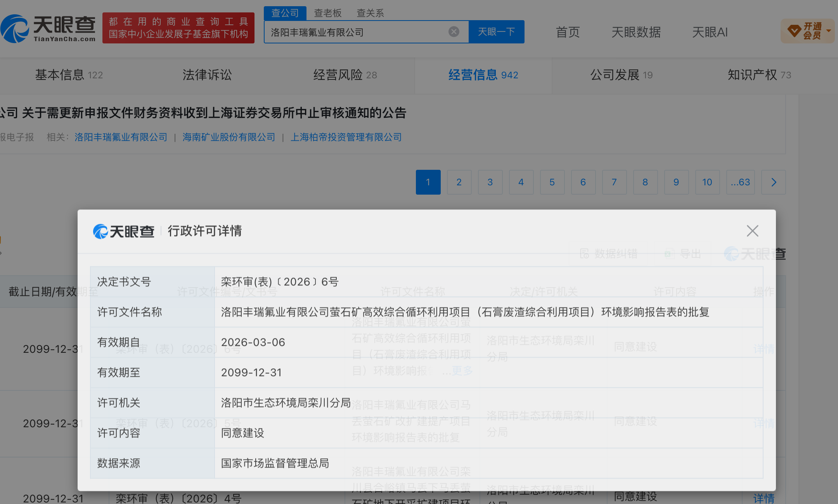
Task: Open related company 上海柏帝投资管理有限公司 link
Action: coord(346,137)
